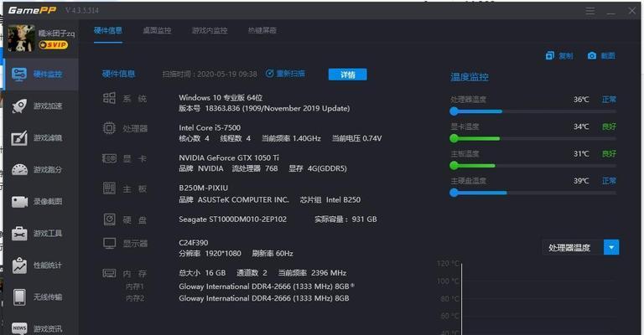This screenshot has width=644, height=335.
Task: Click the 处理器 CPU chip icon
Action: (x=109, y=128)
